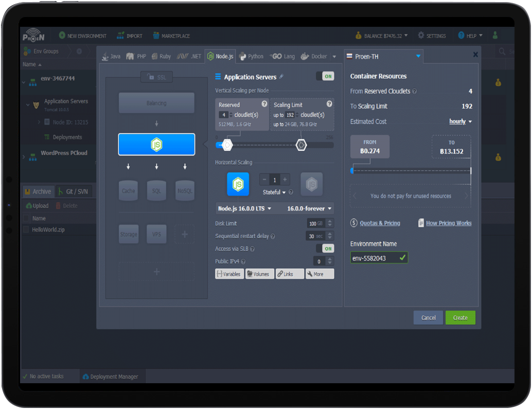Image resolution: width=532 pixels, height=409 pixels.
Task: Toggle Access via SLB switch
Action: (325, 249)
